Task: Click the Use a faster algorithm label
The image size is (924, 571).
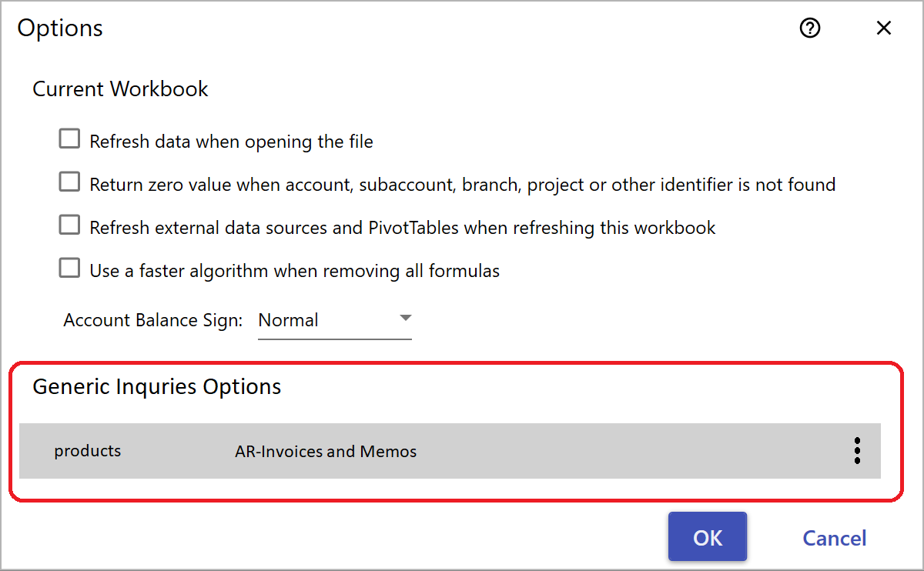Action: coord(295,271)
